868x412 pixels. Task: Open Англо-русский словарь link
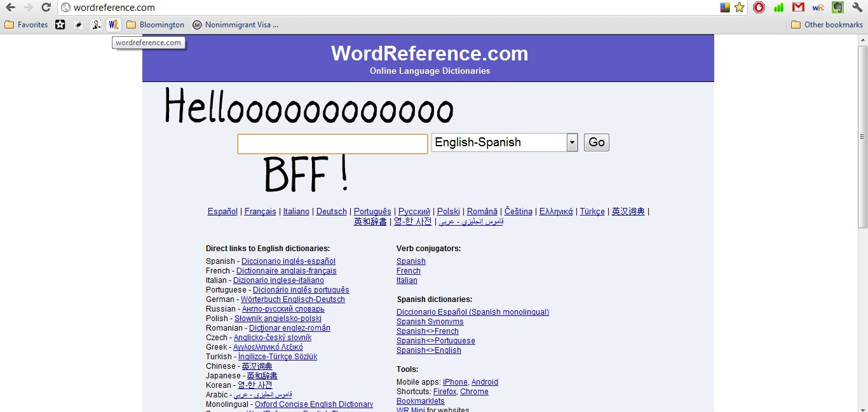tap(283, 309)
